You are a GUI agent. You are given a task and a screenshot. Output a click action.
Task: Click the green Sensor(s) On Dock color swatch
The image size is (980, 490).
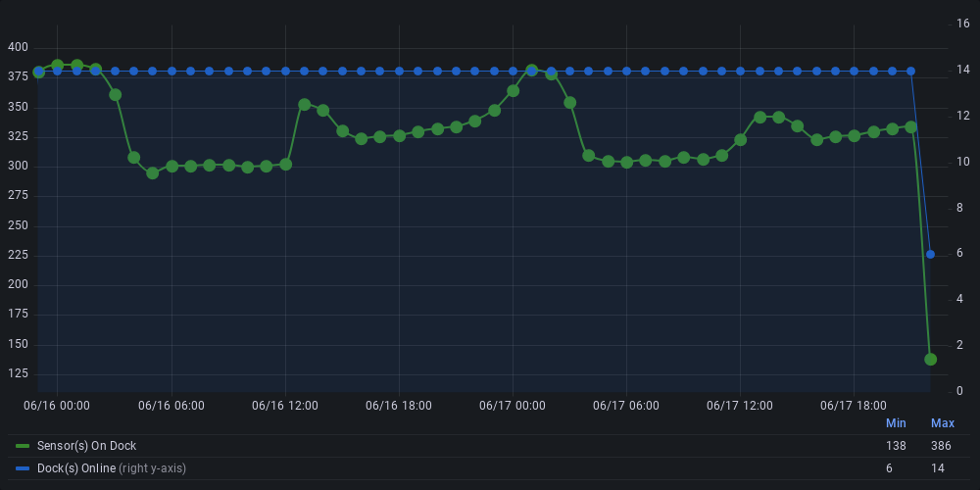tap(23, 446)
